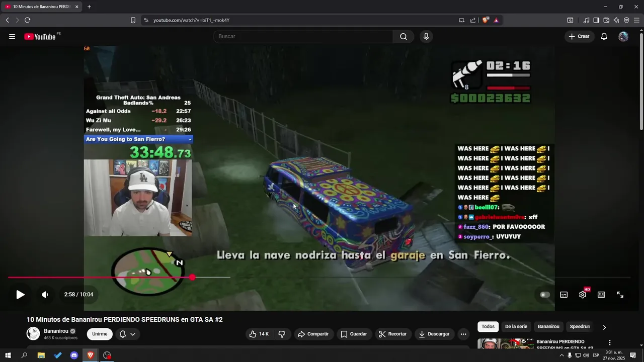Dislike this video

(x=282, y=334)
